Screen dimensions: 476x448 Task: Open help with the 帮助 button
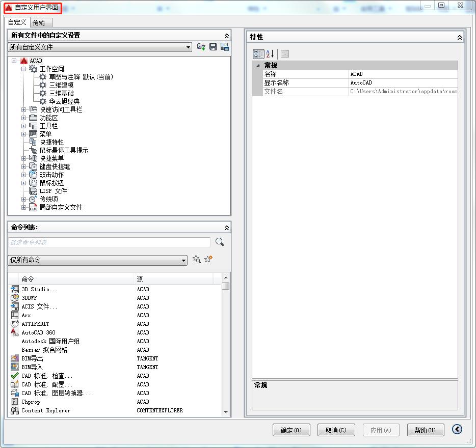[x=426, y=429]
